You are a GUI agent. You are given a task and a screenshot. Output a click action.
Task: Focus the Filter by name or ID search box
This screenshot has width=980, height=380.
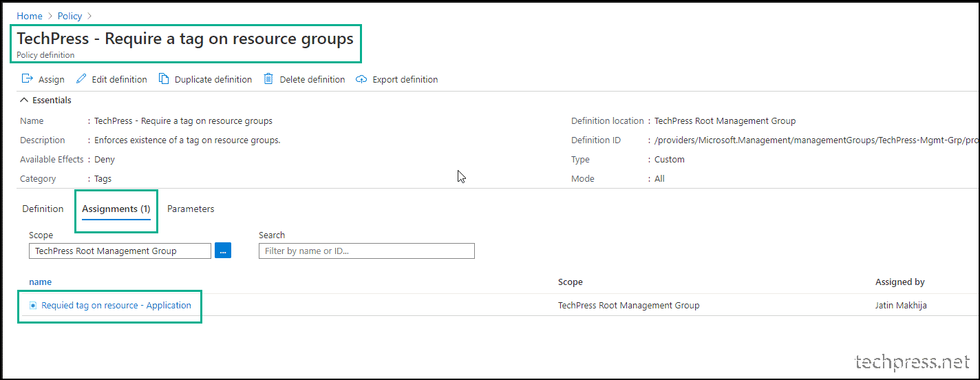pos(367,251)
